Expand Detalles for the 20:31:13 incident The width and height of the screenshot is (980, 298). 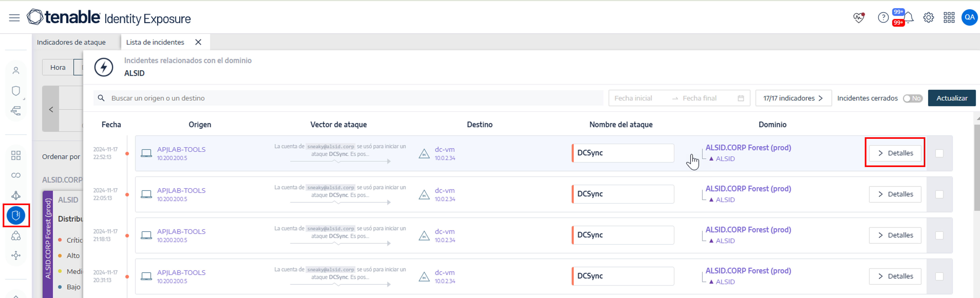pyautogui.click(x=895, y=276)
